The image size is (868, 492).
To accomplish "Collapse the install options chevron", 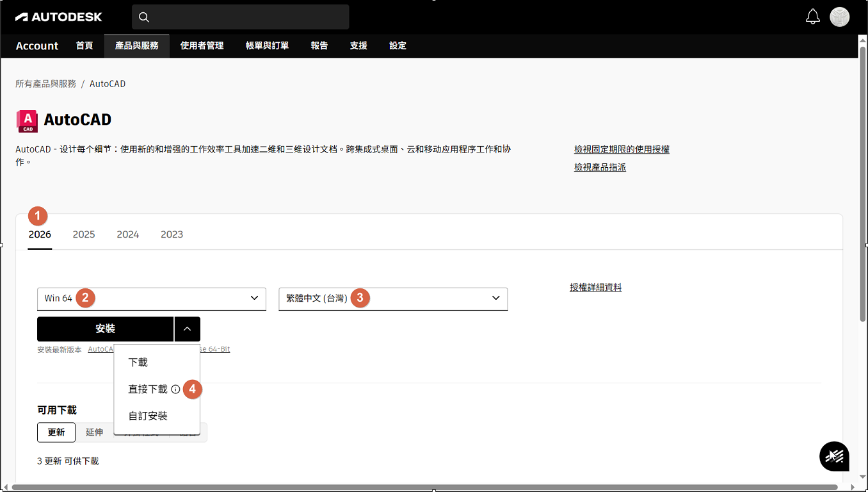I will [x=187, y=329].
